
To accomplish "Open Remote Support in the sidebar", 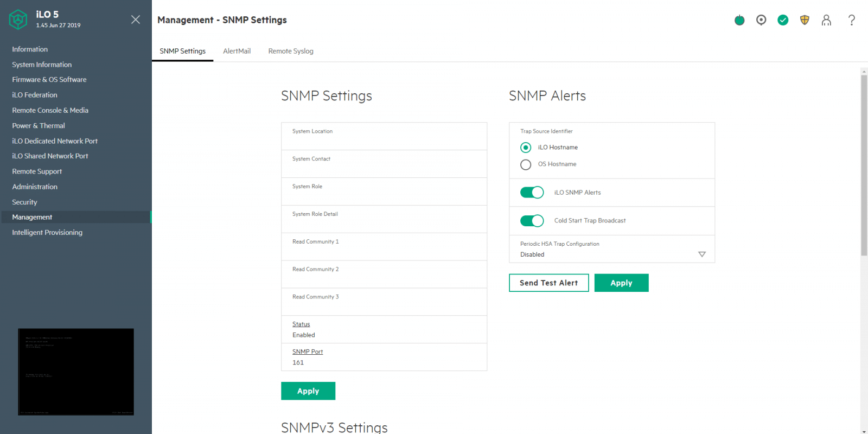I will click(x=37, y=171).
